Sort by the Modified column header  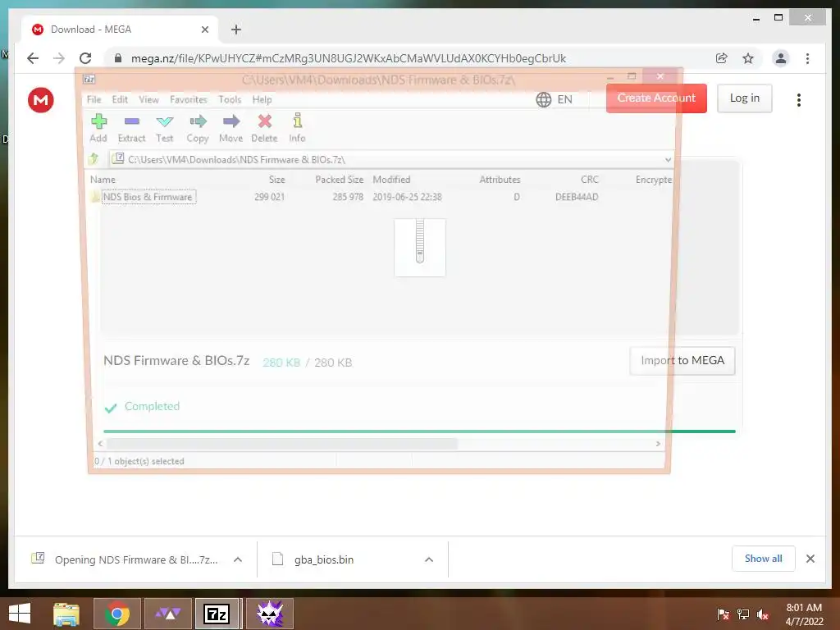[391, 180]
